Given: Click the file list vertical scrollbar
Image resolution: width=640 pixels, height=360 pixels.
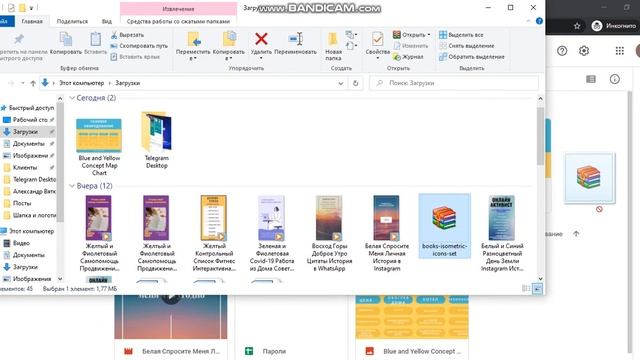Looking at the screenshot, I should click(540, 137).
